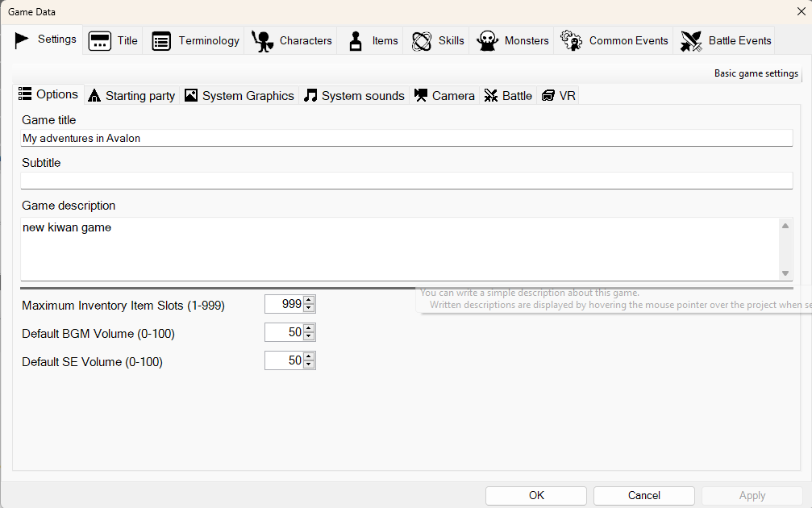Open Battle Events crossed swords tab

pos(726,41)
